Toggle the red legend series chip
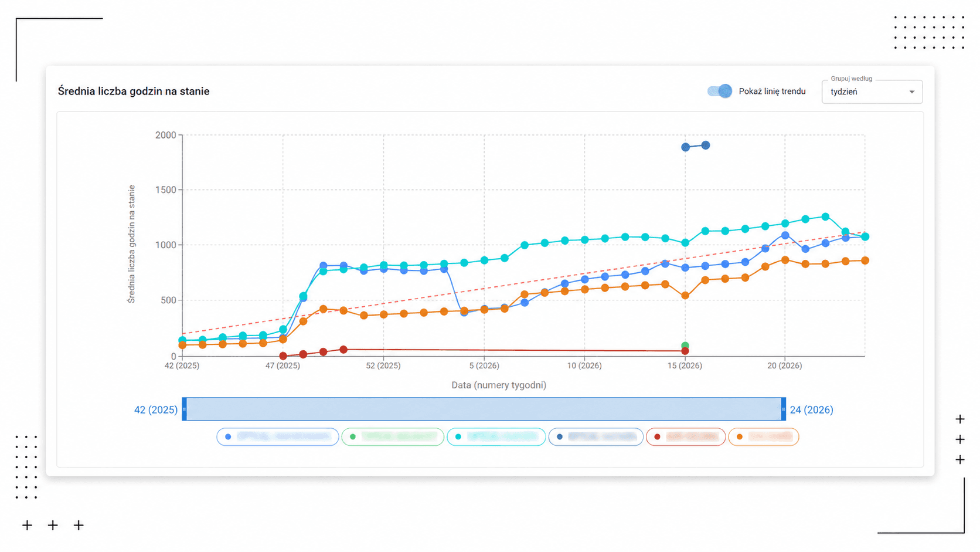The width and height of the screenshot is (980, 552). [686, 436]
